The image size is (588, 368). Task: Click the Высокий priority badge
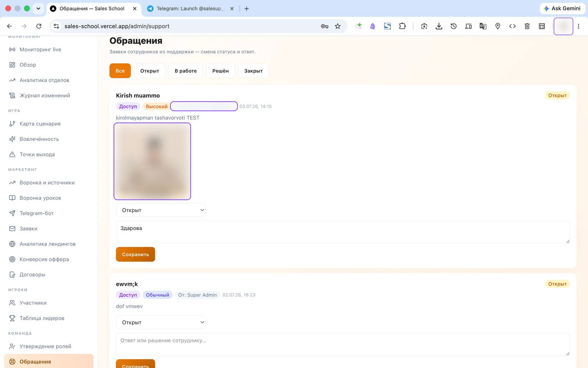point(157,106)
